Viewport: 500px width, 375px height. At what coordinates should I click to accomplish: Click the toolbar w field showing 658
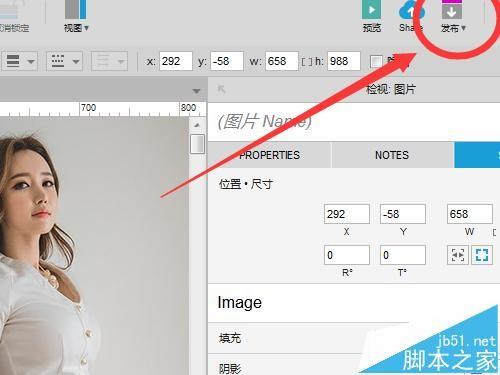tap(282, 61)
